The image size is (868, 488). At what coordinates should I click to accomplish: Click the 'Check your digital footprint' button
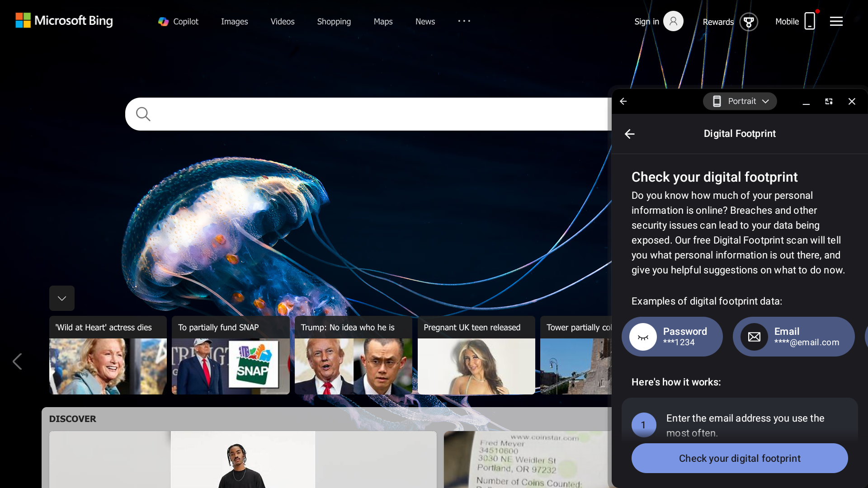tap(740, 458)
